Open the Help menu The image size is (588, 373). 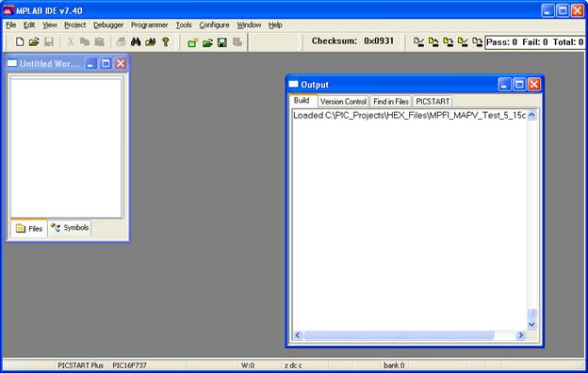[x=275, y=24]
